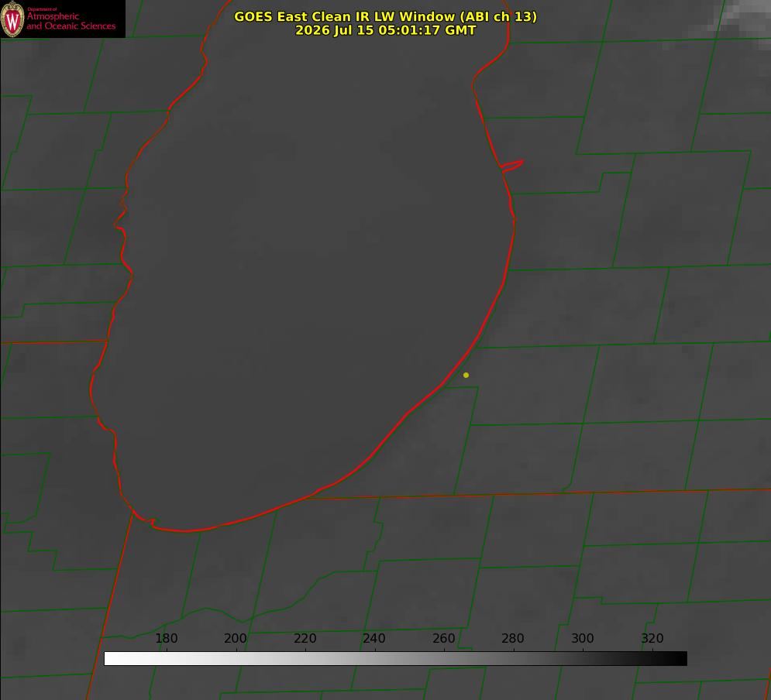This screenshot has height=700, width=771.
Task: Click the small red inlet loop on the lake's east shore
Action: 512,165
